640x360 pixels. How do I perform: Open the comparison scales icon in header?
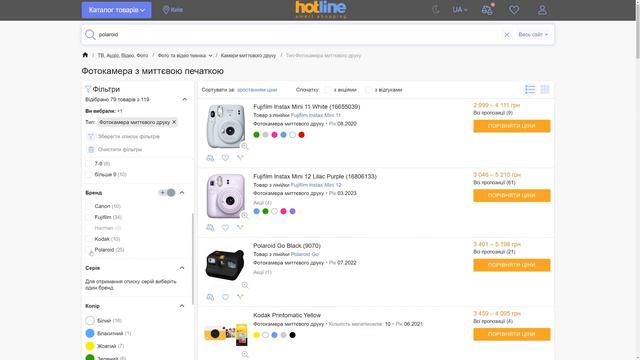(x=487, y=10)
